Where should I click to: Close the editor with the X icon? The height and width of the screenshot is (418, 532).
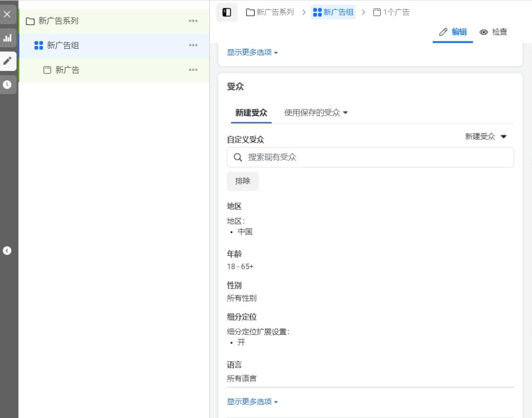point(7,14)
